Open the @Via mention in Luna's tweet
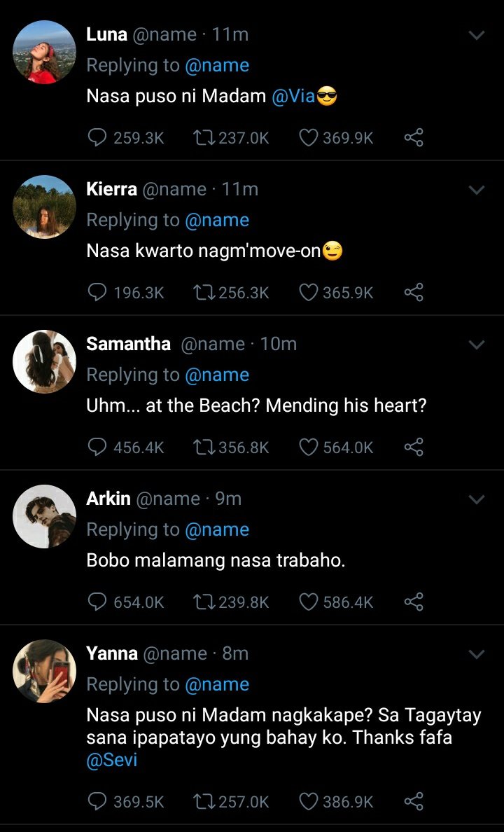504x832 pixels. [293, 97]
